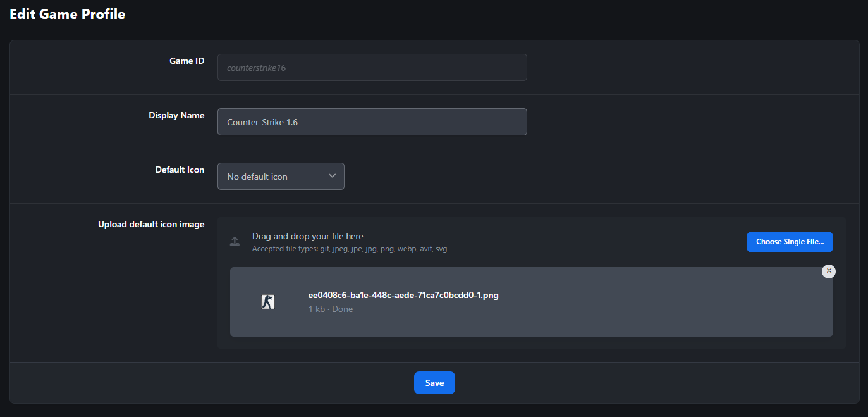This screenshot has height=417, width=868.
Task: Click the "Upload default icon image" label
Action: tap(151, 225)
